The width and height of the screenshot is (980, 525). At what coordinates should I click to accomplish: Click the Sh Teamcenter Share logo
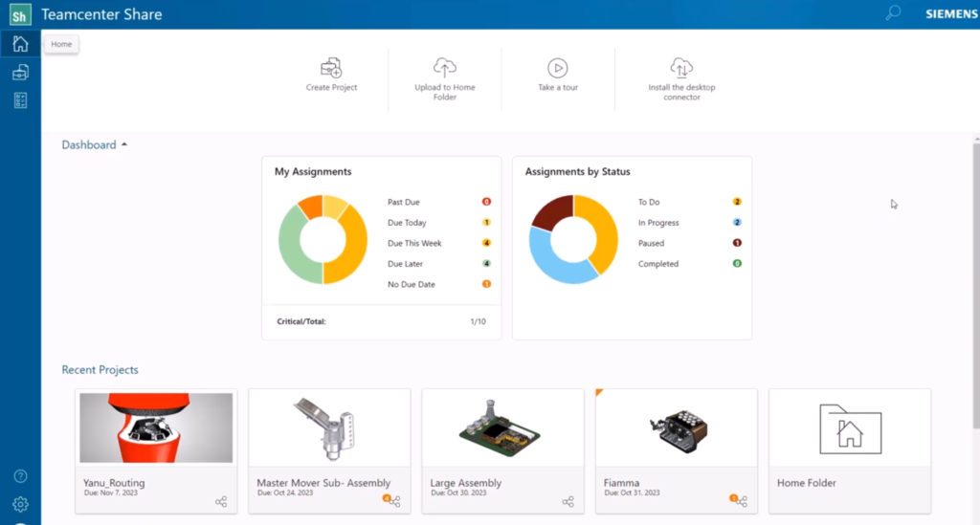(21, 14)
